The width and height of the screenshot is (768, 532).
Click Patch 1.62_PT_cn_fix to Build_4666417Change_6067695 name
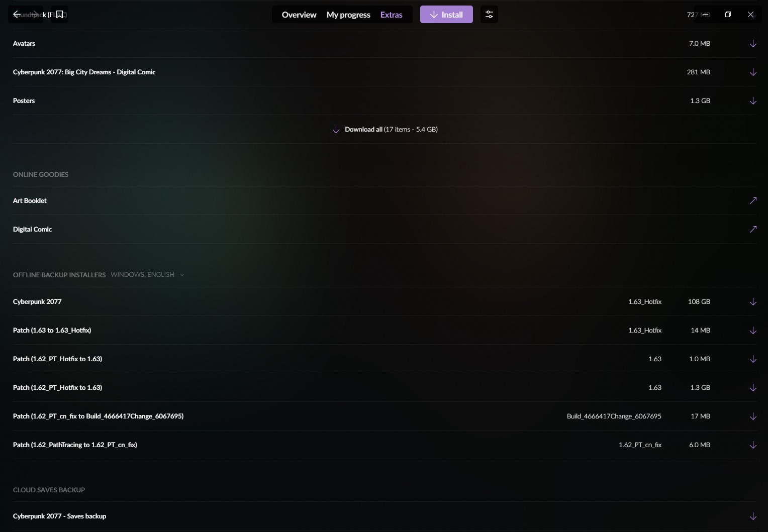[x=98, y=416]
